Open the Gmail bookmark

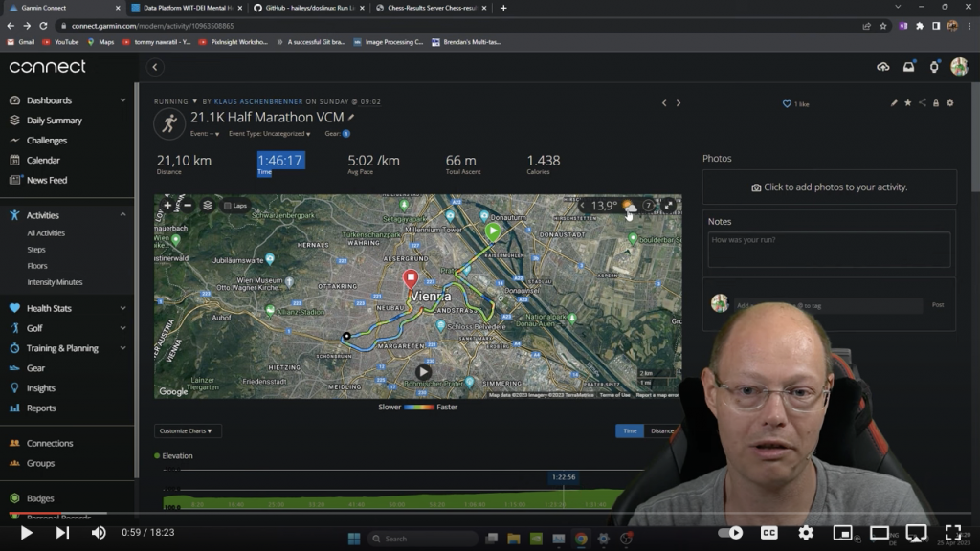coord(21,42)
